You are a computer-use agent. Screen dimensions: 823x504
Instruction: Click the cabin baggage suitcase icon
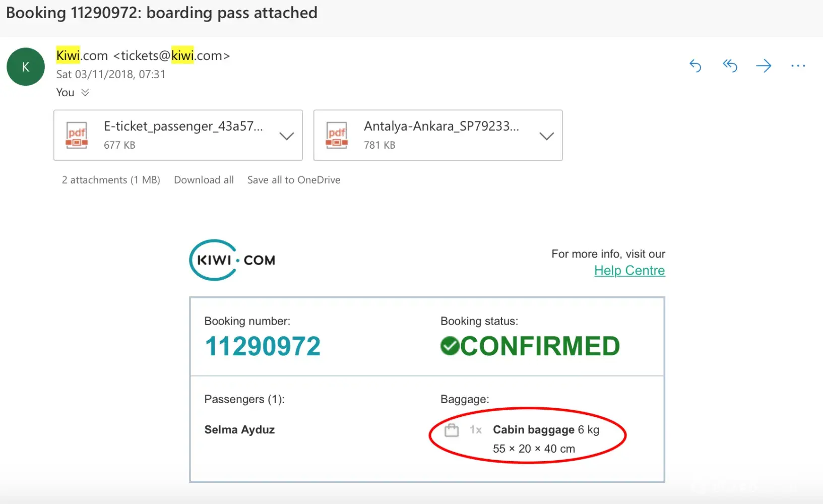pos(452,430)
